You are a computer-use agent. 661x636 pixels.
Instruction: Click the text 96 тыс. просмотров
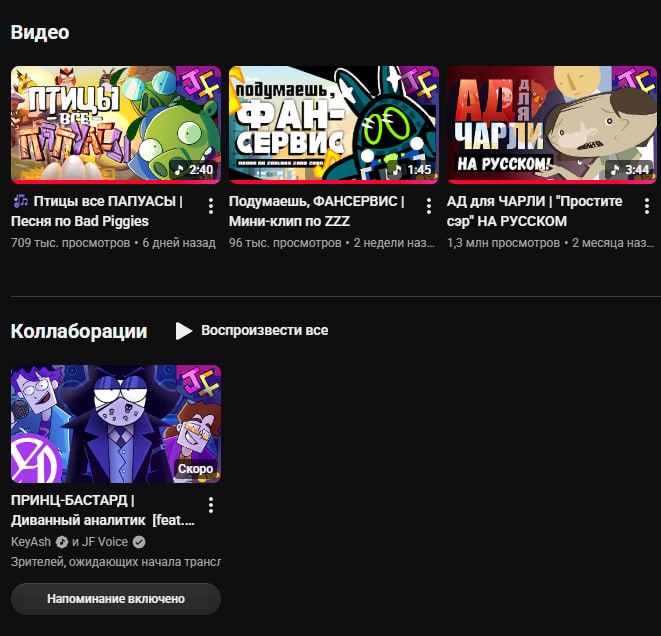coord(285,243)
